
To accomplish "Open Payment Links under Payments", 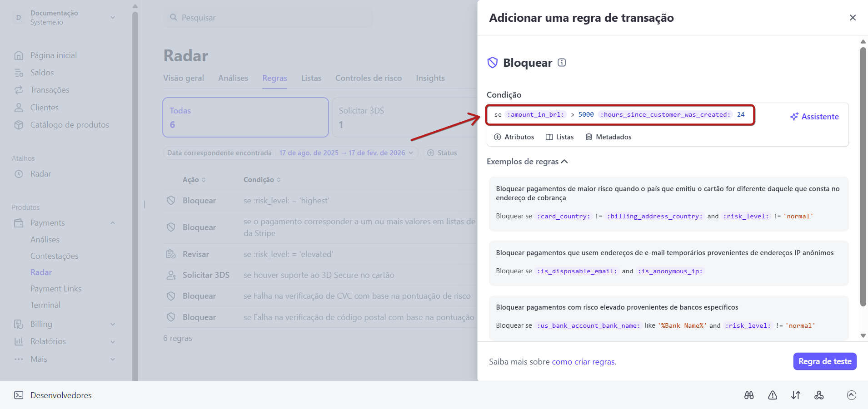I will point(56,289).
